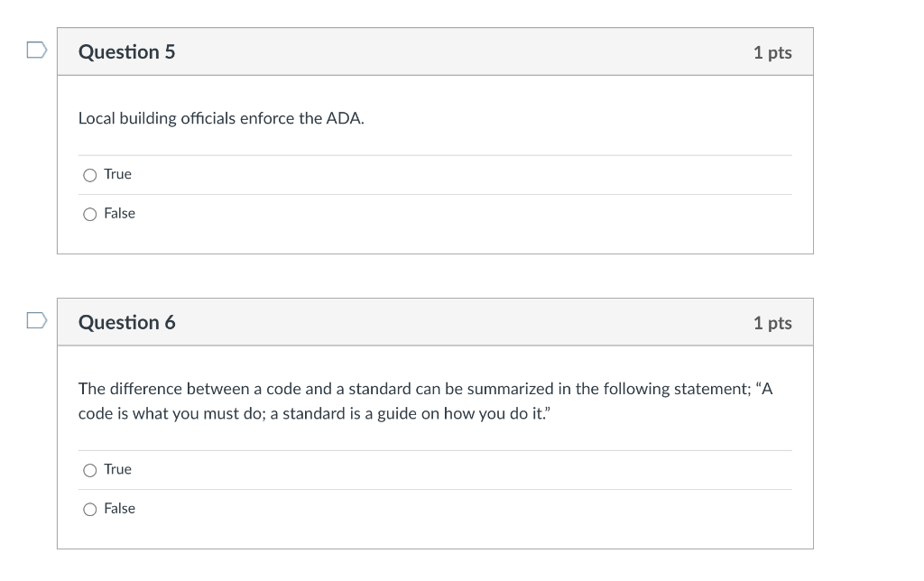The image size is (924, 581).
Task: Select False for Question 6
Action: tap(90, 509)
